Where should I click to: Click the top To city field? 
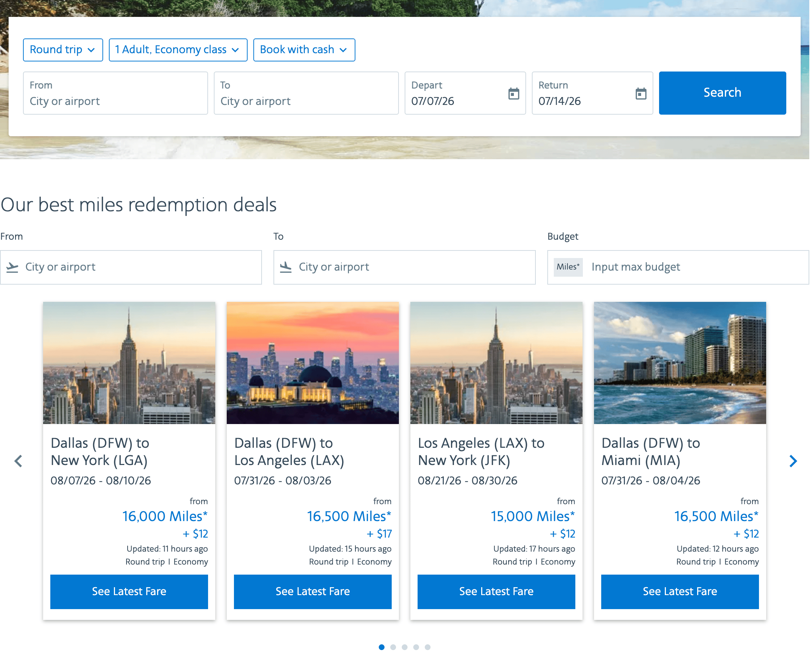pos(306,93)
